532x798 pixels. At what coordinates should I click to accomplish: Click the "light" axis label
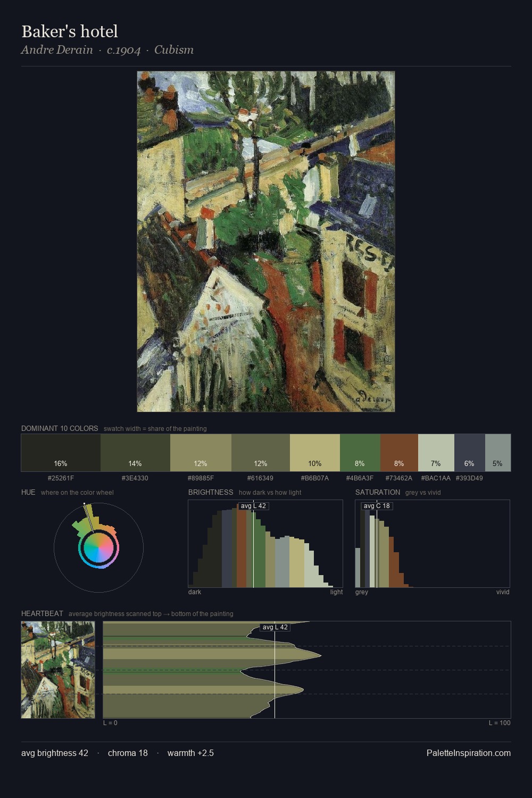coord(337,592)
